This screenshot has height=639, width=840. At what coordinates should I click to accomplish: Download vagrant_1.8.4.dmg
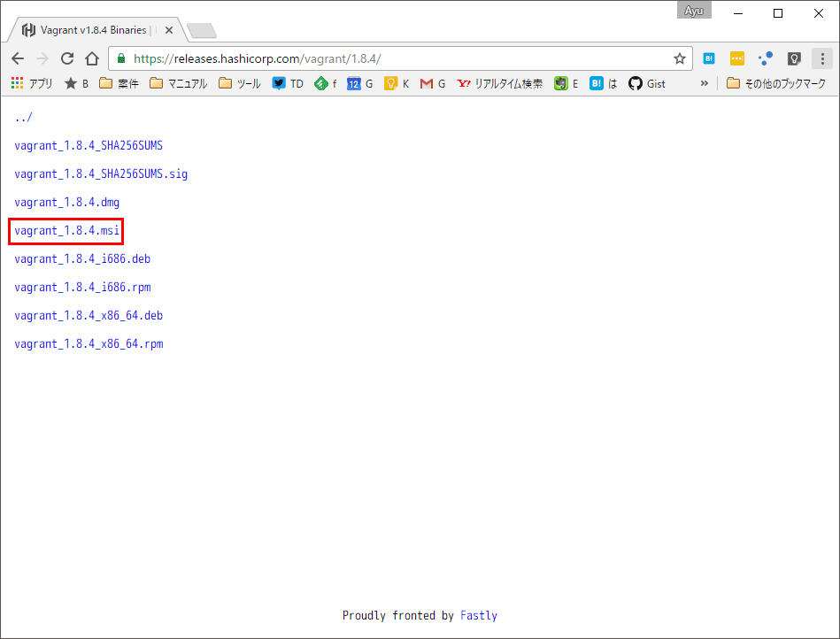(67, 203)
